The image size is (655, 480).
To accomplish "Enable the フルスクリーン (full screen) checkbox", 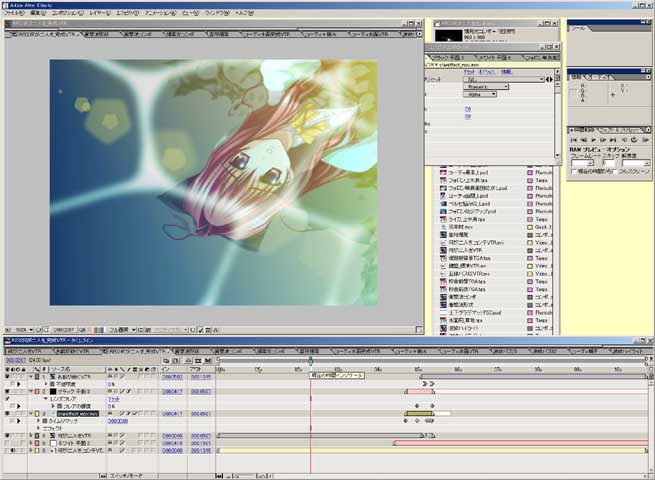I will click(614, 172).
